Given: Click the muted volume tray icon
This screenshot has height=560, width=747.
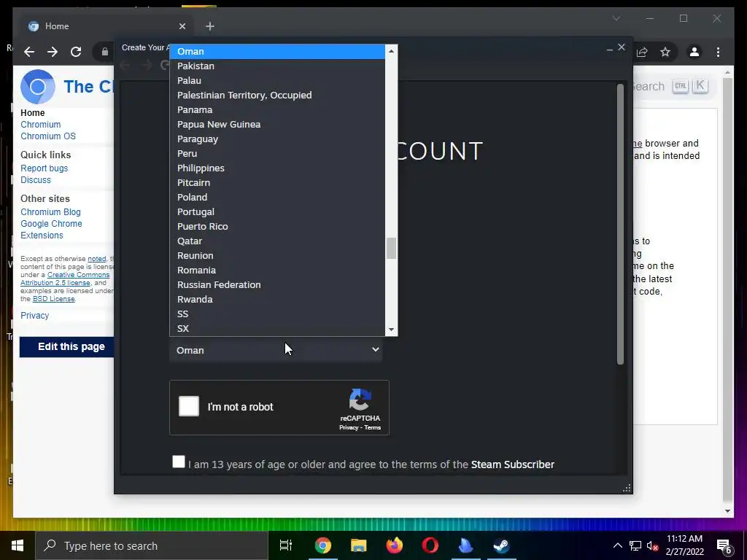Looking at the screenshot, I should (652, 545).
